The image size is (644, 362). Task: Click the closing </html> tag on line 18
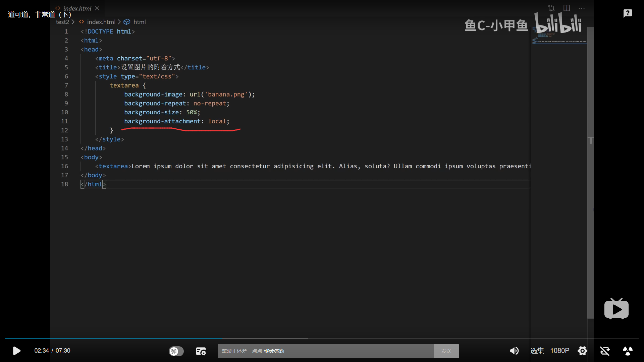point(93,184)
